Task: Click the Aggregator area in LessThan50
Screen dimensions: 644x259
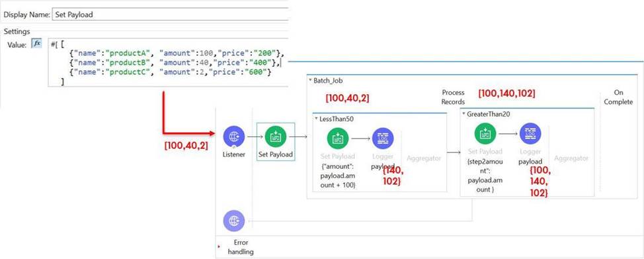Action: coord(423,158)
